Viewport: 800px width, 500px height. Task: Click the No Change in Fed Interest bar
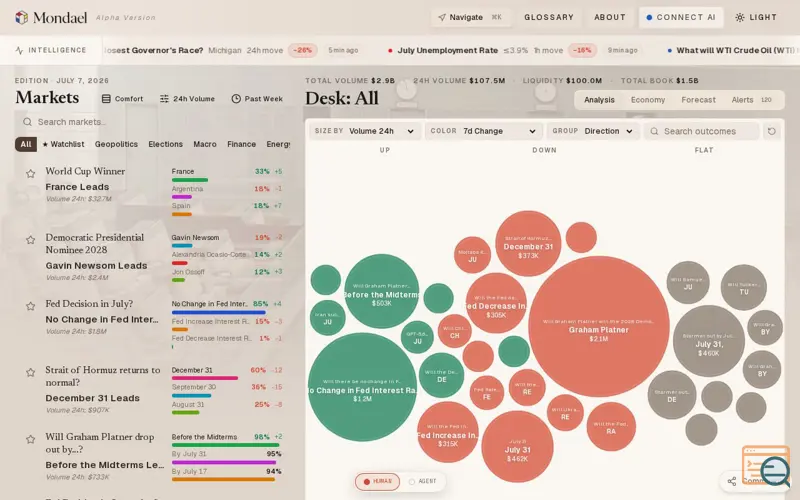tap(218, 312)
